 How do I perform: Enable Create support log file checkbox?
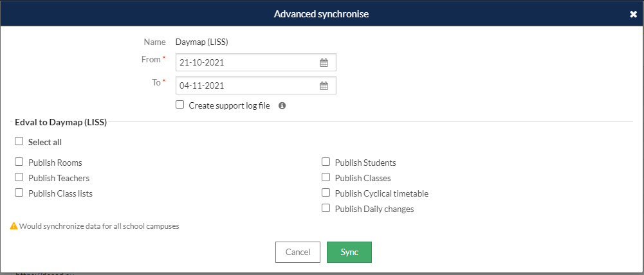point(180,105)
